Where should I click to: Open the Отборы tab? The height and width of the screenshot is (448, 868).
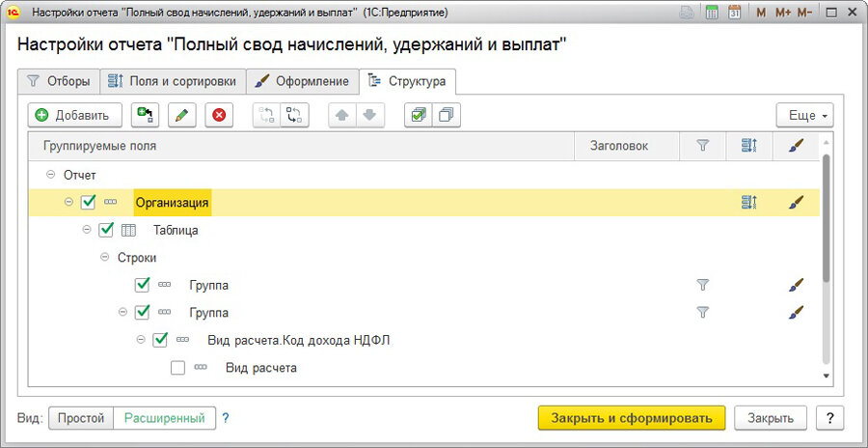(x=58, y=81)
